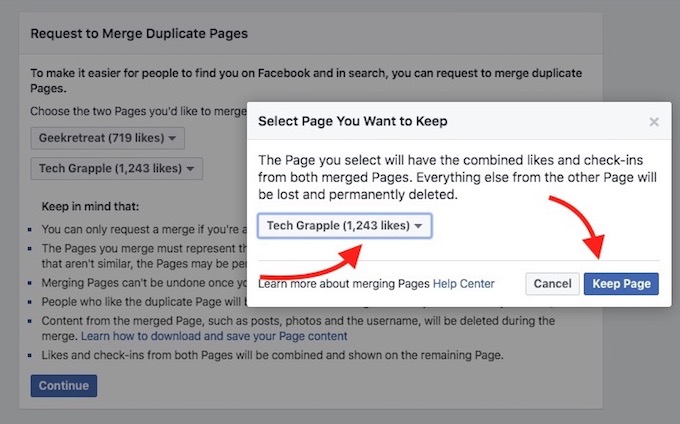
Task: Open the Help Center link
Action: [464, 284]
